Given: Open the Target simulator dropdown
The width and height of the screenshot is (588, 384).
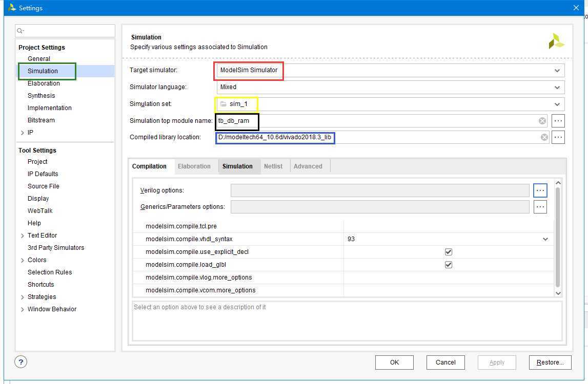Looking at the screenshot, I should [x=557, y=71].
